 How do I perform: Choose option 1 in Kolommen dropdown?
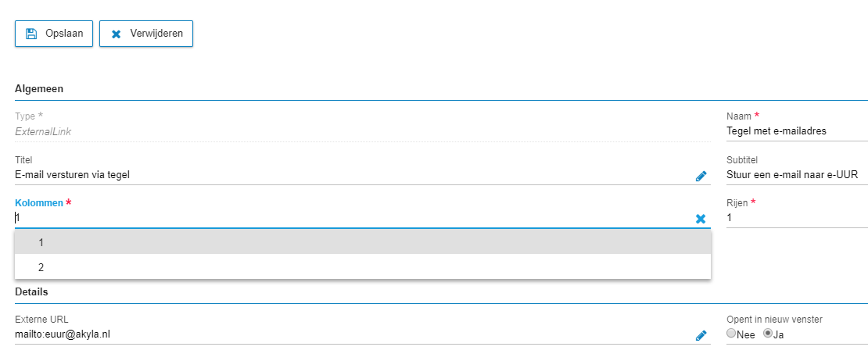pyautogui.click(x=363, y=242)
